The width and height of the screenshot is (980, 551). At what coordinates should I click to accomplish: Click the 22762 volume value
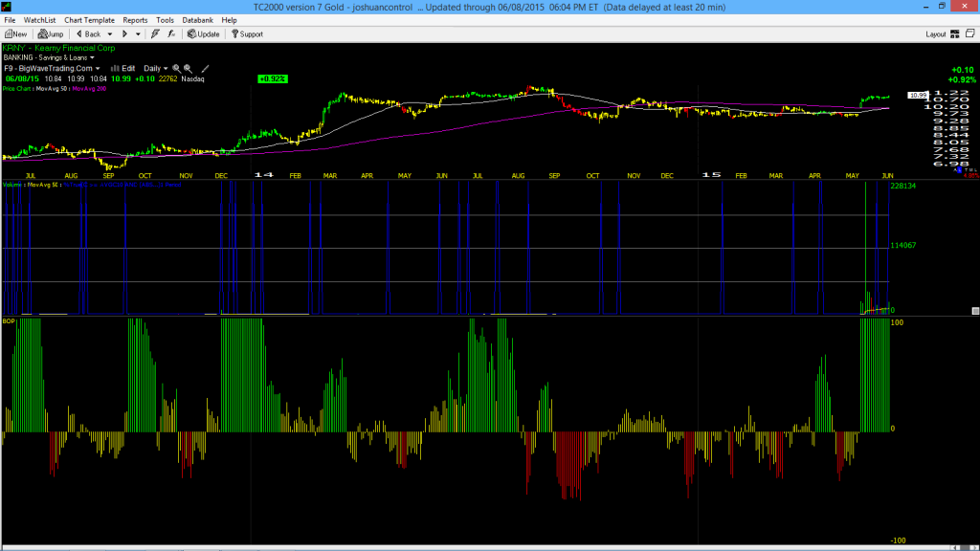click(167, 79)
